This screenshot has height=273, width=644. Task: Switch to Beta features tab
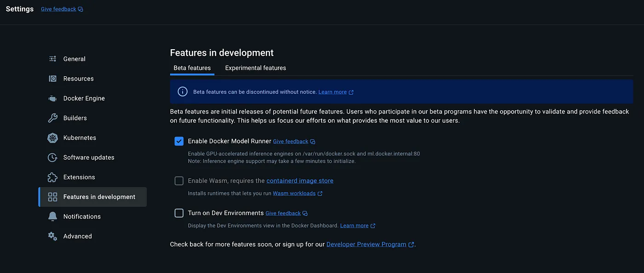[192, 68]
